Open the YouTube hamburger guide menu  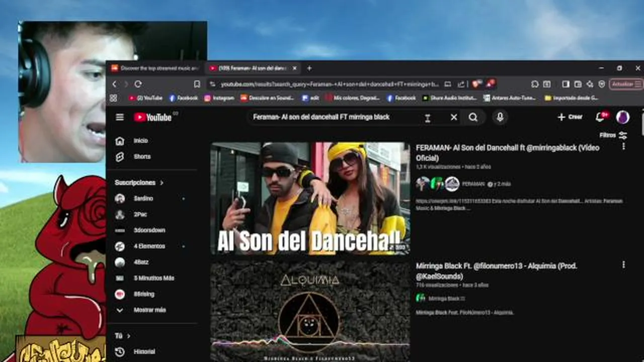pos(120,117)
